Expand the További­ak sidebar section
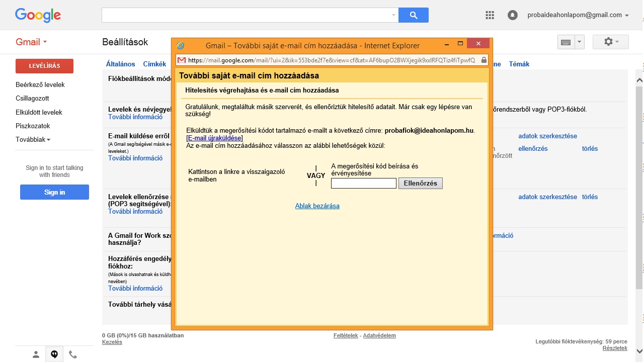The height and width of the screenshot is (362, 644). pos(33,140)
